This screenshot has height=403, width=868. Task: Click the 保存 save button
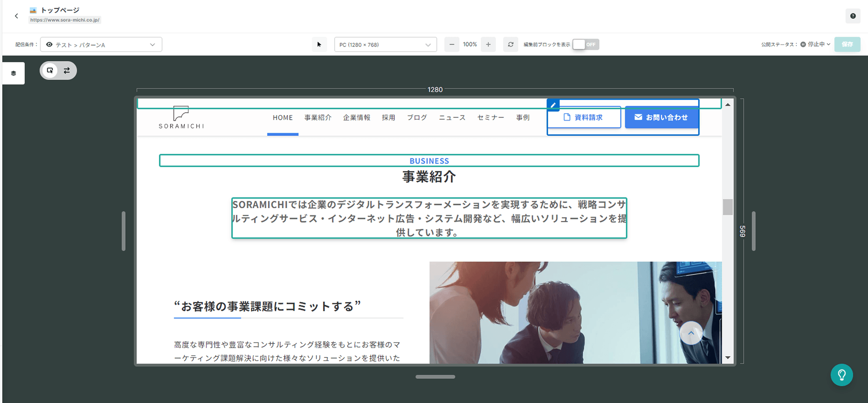(x=847, y=45)
